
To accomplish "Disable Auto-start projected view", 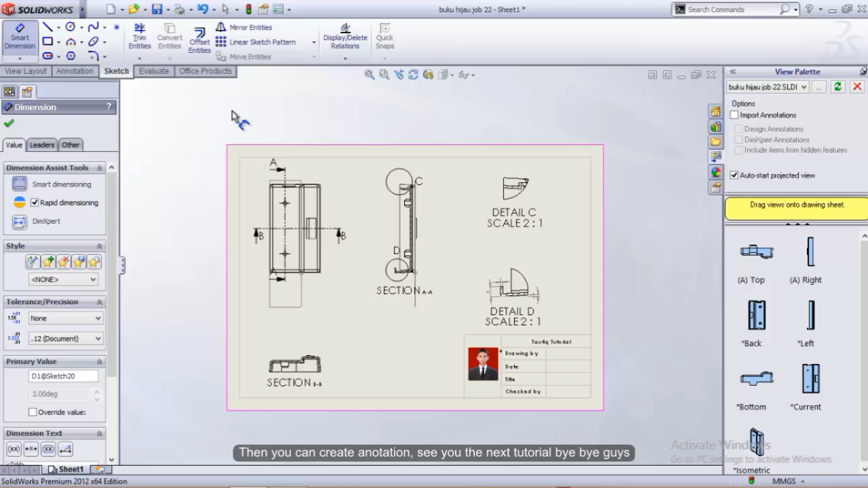I will [735, 175].
